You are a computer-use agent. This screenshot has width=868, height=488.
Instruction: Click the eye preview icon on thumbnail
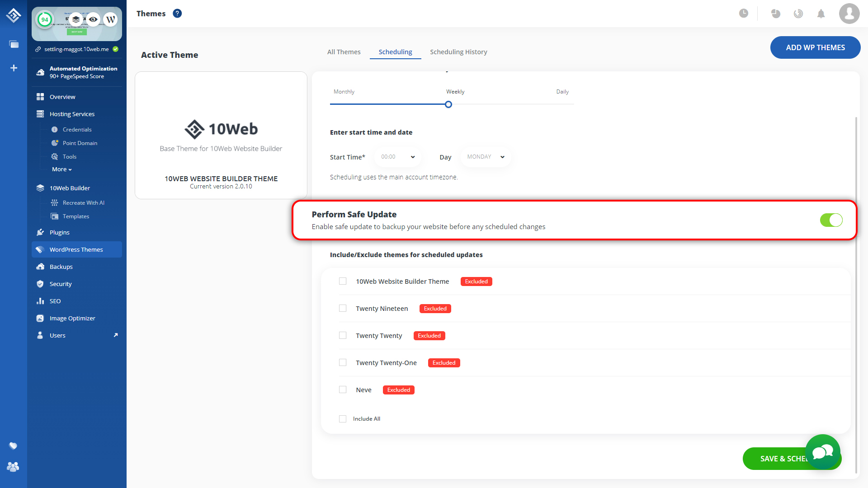93,19
